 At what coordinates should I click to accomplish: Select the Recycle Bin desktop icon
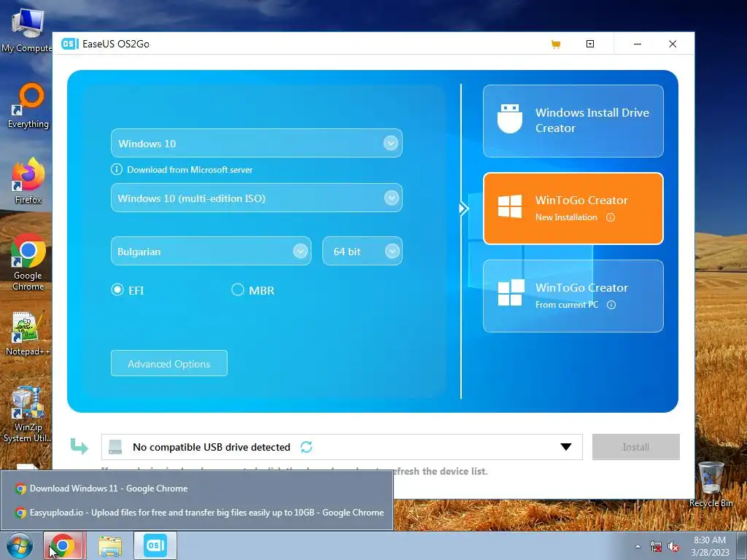point(711,485)
